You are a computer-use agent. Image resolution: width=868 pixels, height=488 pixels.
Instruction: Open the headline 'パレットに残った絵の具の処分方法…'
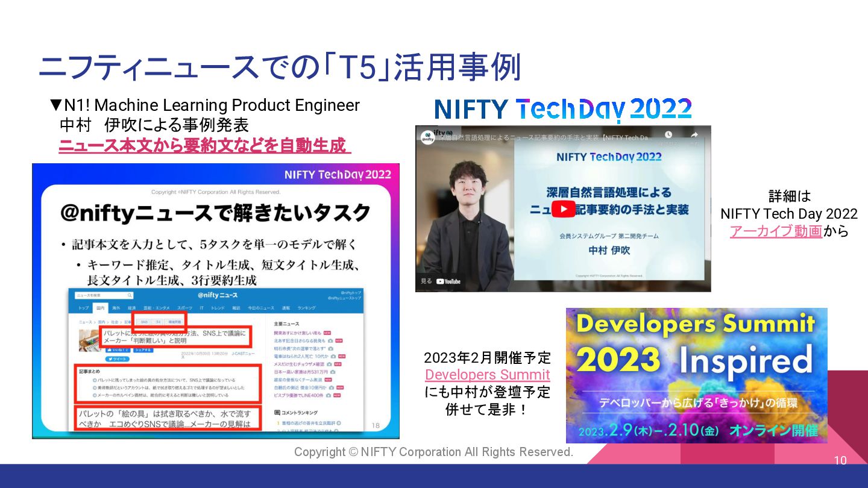tap(175, 337)
